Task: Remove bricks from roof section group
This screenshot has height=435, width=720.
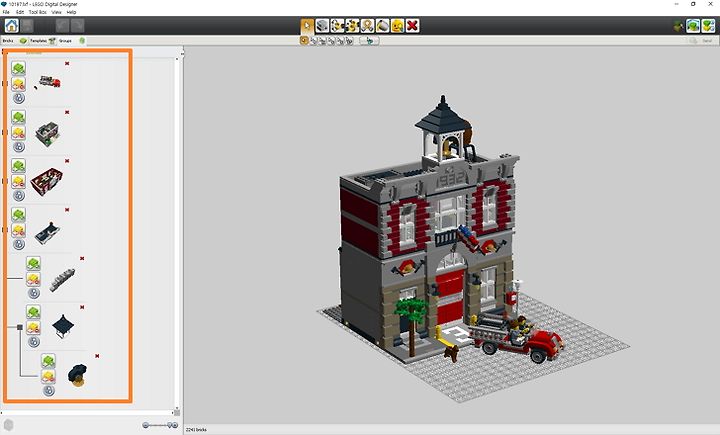Action: coord(18,230)
